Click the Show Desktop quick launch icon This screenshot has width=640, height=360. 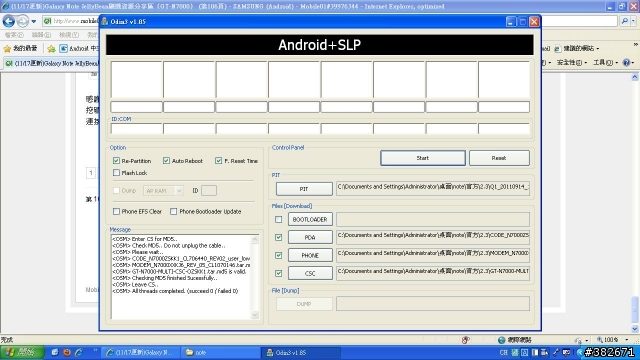(55, 352)
